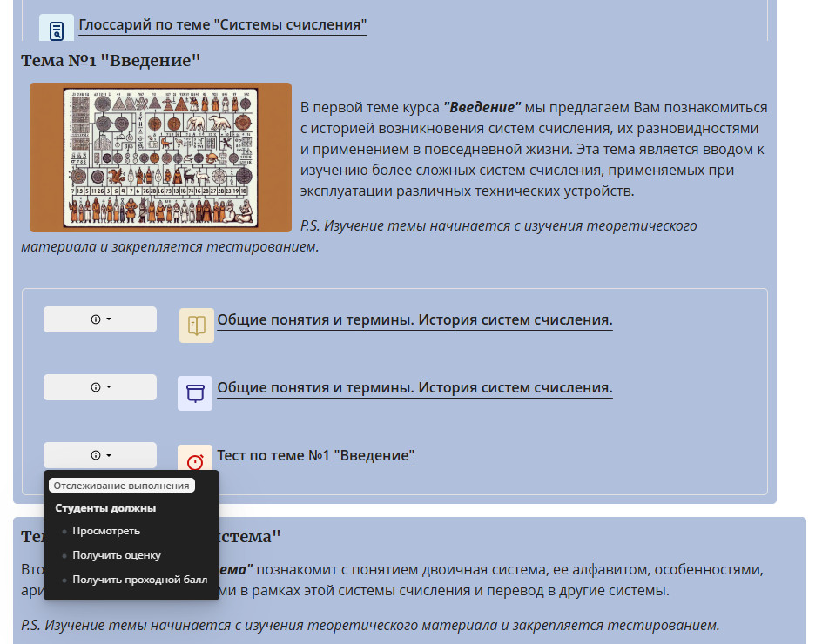
Task: Open glossary "Системы счисления" link
Action: coord(222,24)
